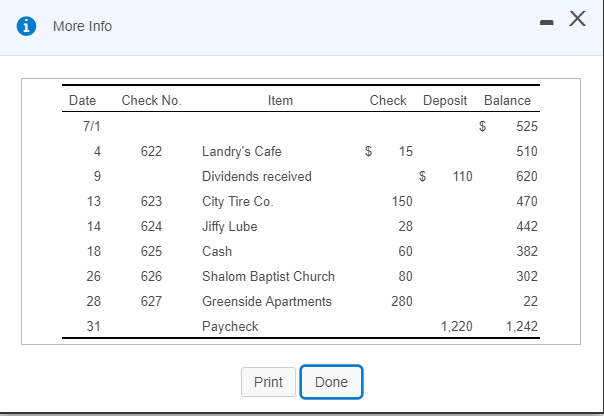Click the deposit amount 1,220
The image size is (604, 416).
click(x=456, y=327)
